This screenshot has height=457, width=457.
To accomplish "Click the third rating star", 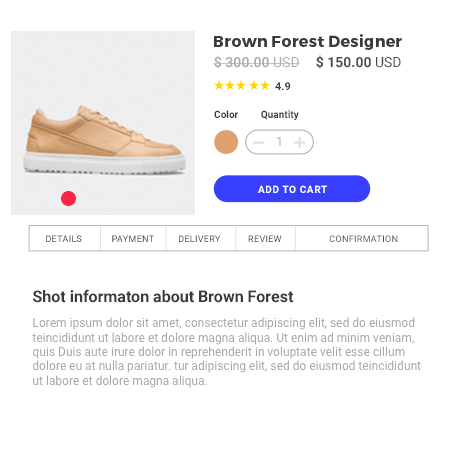I will (241, 86).
